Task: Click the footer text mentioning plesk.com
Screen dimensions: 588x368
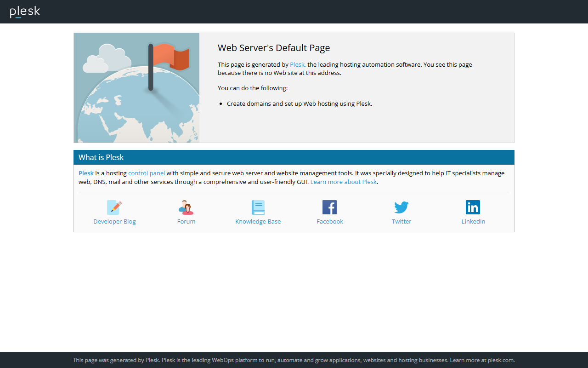Action: (294, 360)
